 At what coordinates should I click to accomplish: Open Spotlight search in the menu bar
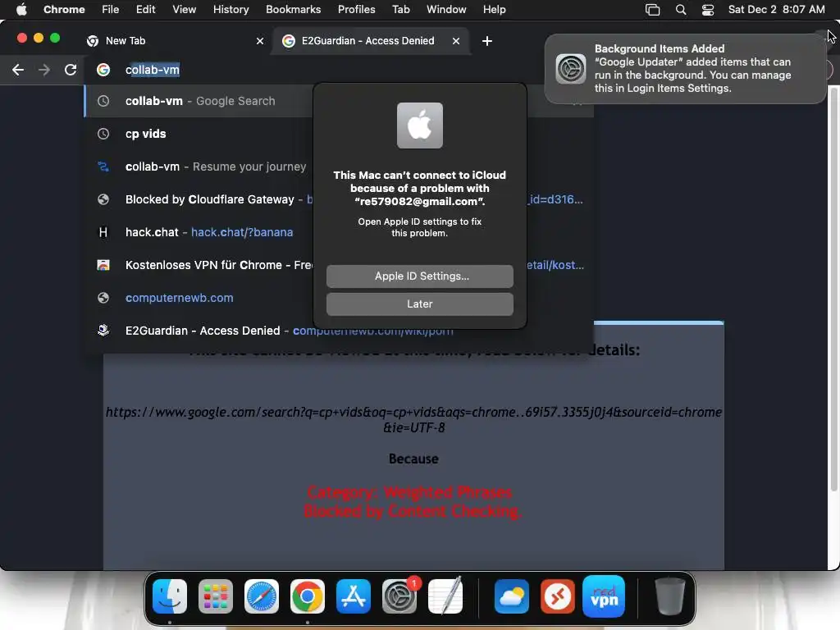(x=681, y=10)
